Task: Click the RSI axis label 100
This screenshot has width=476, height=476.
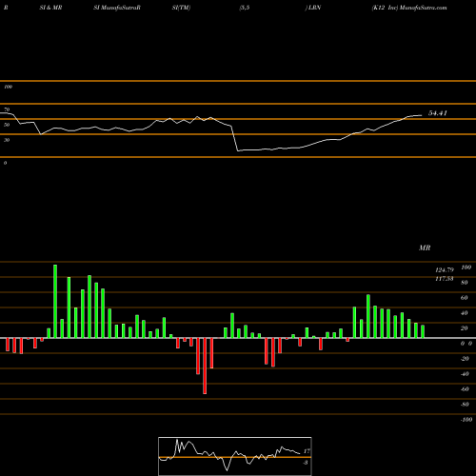Action: (x=8, y=87)
